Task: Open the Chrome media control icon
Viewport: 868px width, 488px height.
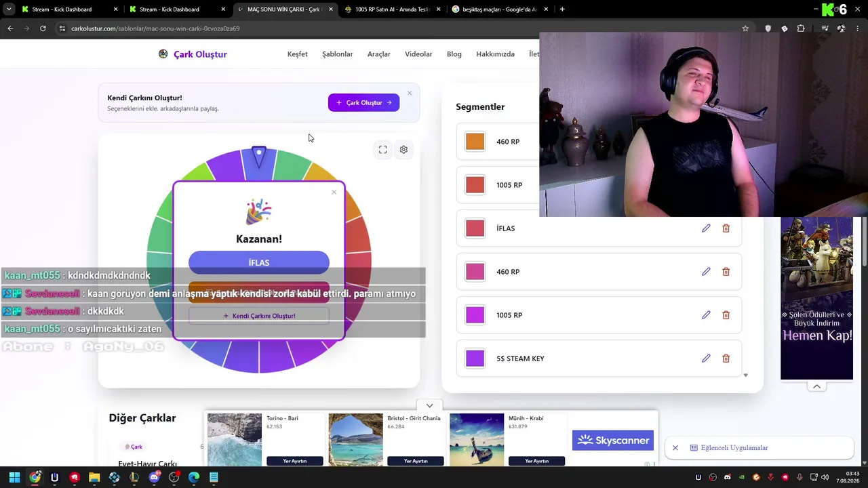Action: (825, 28)
